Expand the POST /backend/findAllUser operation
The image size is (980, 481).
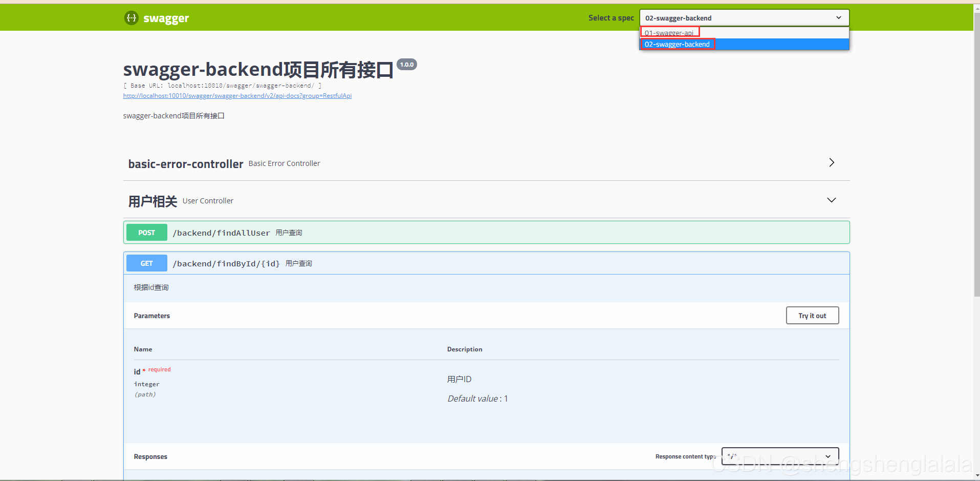tap(486, 233)
